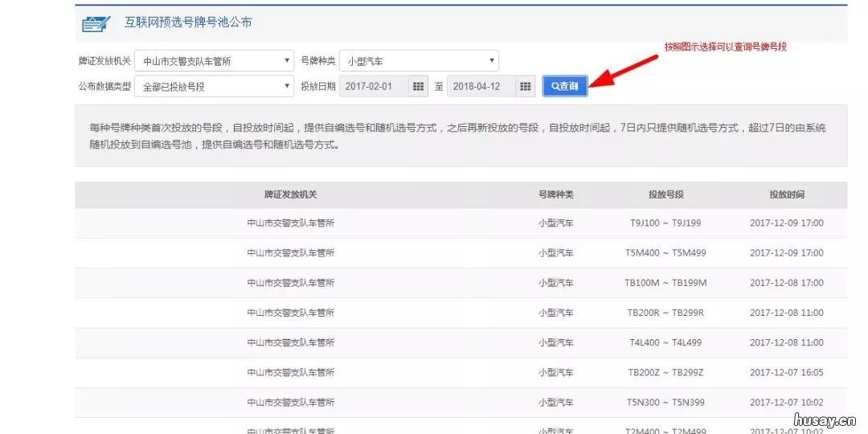Click the page title 互联网预选号牌号池公布
Image resolution: width=868 pixels, height=434 pixels.
click(188, 23)
